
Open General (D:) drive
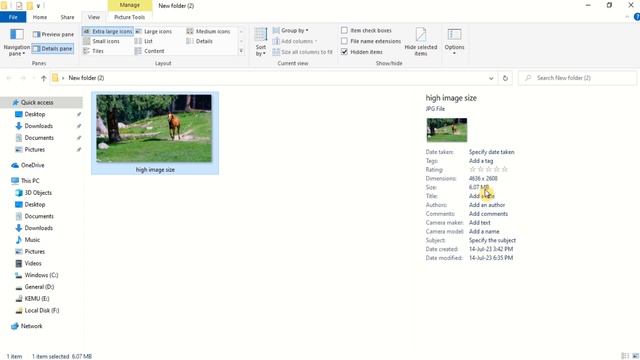pyautogui.click(x=39, y=287)
